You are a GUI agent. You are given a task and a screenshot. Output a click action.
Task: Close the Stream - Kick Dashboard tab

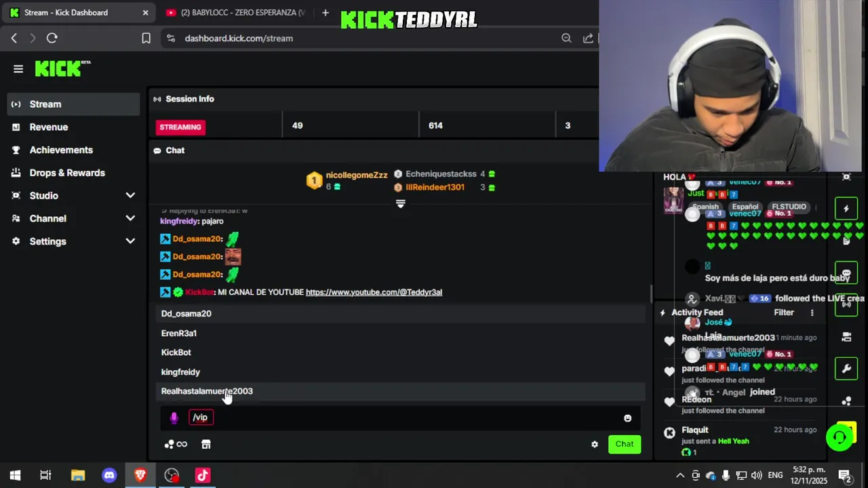[145, 12]
